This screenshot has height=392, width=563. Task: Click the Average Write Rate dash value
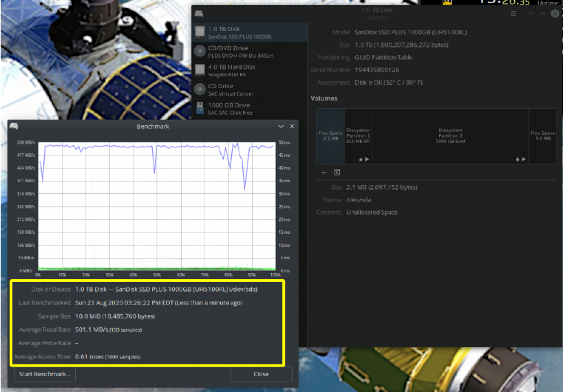[x=76, y=343]
